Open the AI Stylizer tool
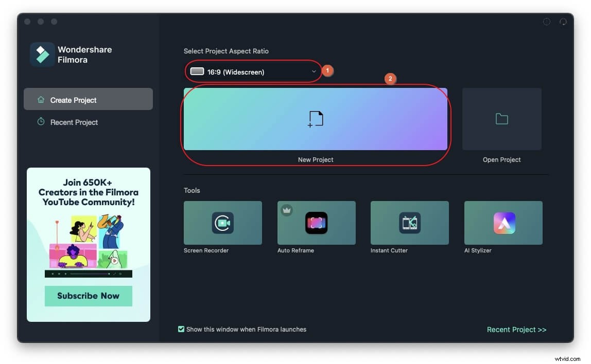Viewport: 591px width, 364px height. tap(503, 223)
